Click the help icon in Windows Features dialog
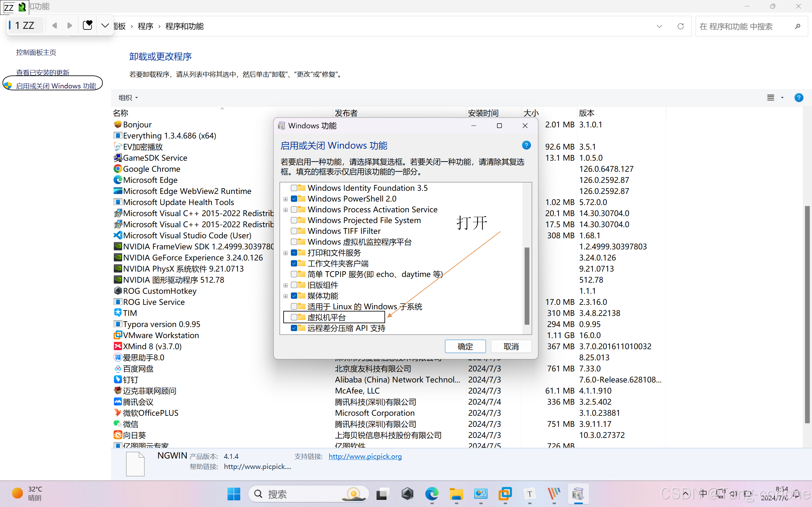 point(526,145)
